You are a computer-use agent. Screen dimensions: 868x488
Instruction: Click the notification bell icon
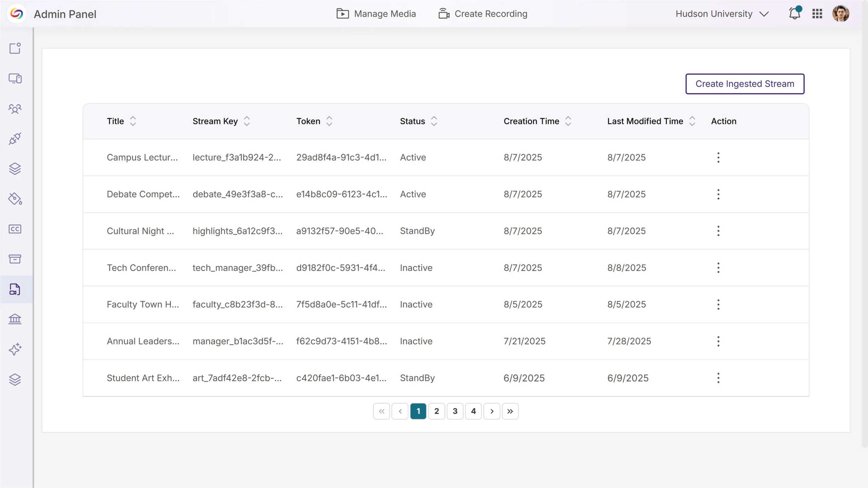point(794,14)
